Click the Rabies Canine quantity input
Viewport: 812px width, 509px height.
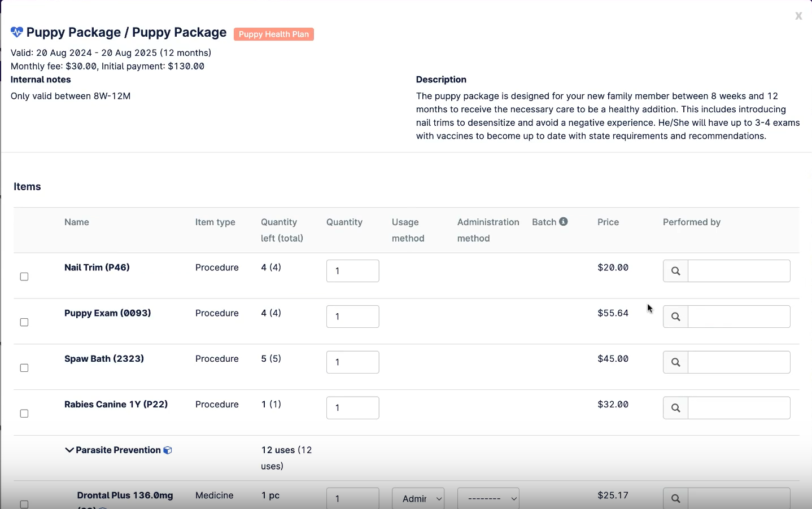(352, 408)
